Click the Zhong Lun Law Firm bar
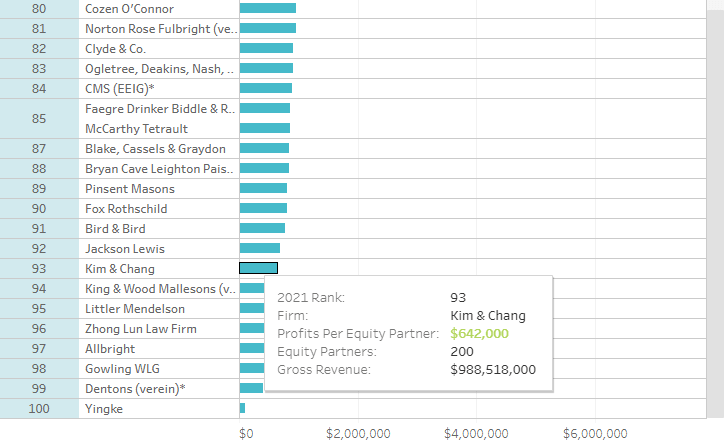726x444 pixels. (252, 328)
